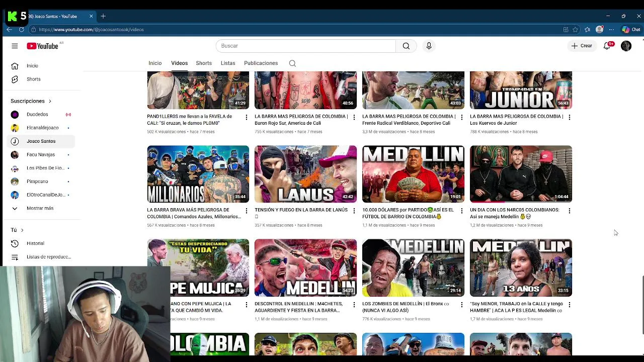Bookmark the page with star icon
644x362 pixels.
[x=574, y=30]
